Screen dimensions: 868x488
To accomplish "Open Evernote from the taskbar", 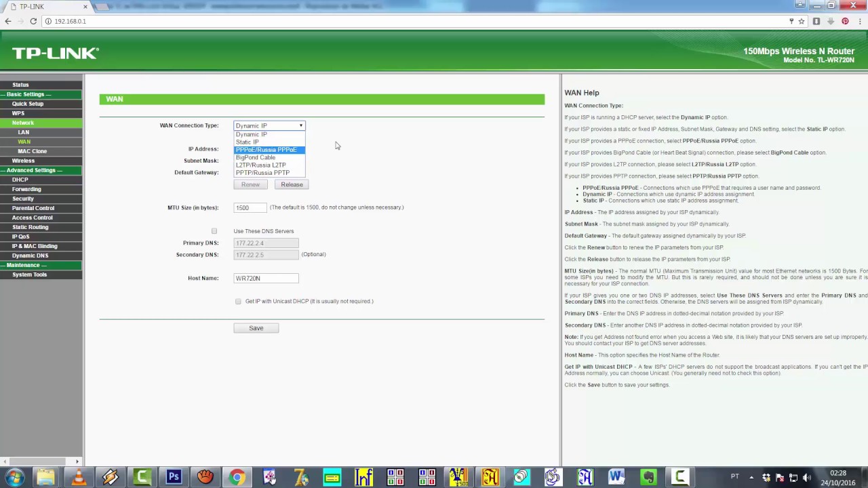I will (x=648, y=477).
